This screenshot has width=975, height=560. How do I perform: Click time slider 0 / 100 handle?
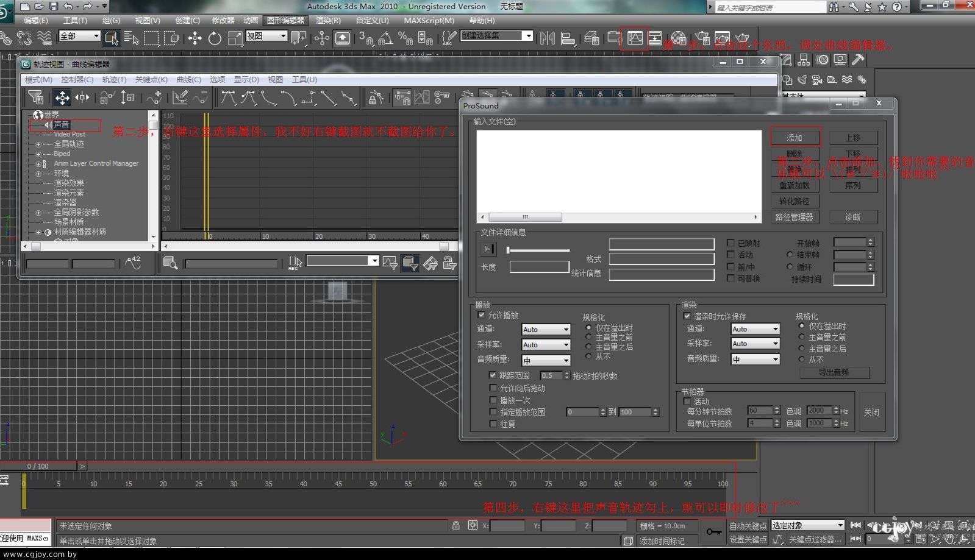pyautogui.click(x=38, y=466)
